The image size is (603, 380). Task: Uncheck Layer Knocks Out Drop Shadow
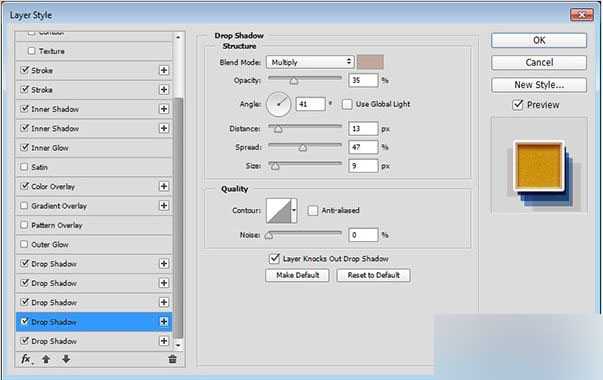pos(274,258)
